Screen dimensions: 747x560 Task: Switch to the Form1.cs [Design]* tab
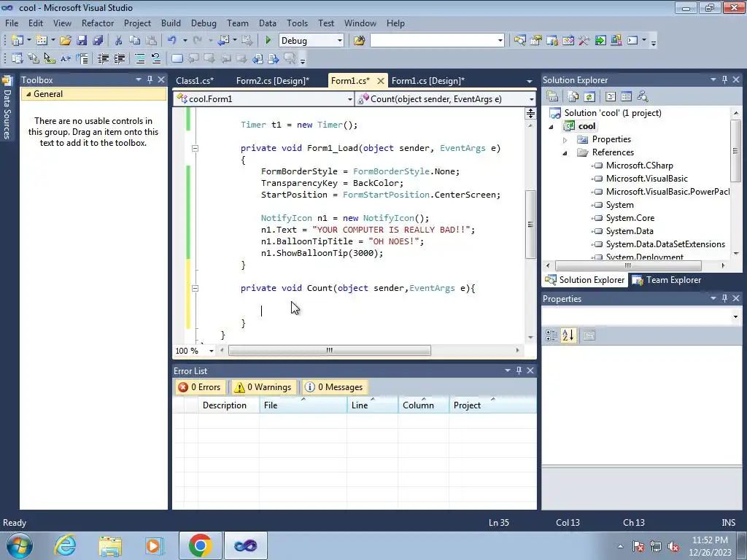coord(427,80)
